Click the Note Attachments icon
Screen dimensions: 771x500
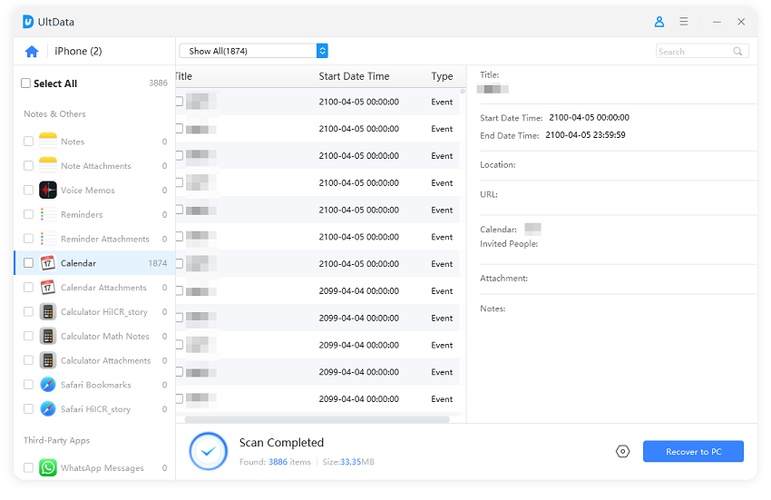tap(48, 166)
